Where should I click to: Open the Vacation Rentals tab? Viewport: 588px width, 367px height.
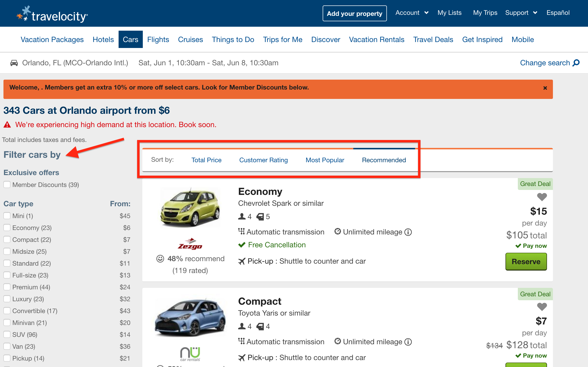(x=377, y=40)
